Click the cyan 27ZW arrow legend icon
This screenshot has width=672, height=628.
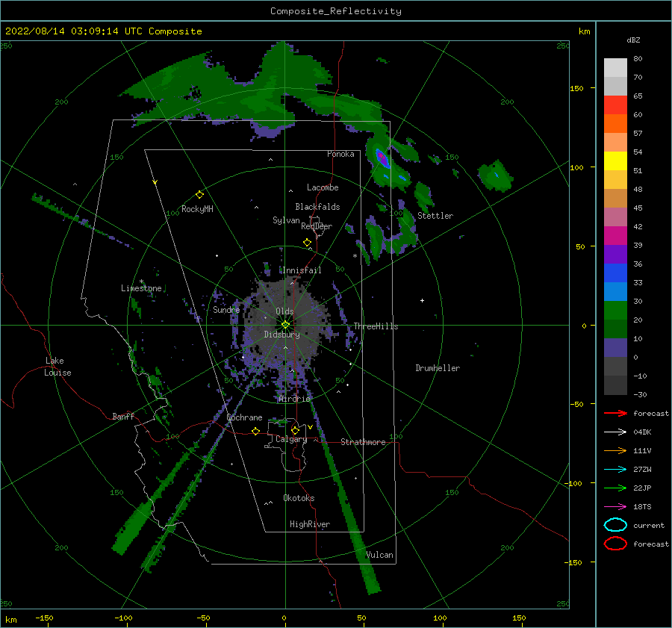(615, 470)
